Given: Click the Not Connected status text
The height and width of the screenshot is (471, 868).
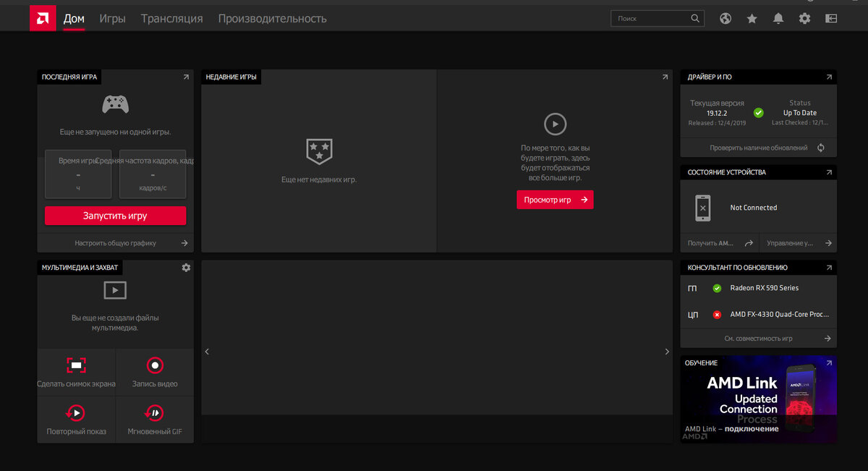Looking at the screenshot, I should click(754, 208).
